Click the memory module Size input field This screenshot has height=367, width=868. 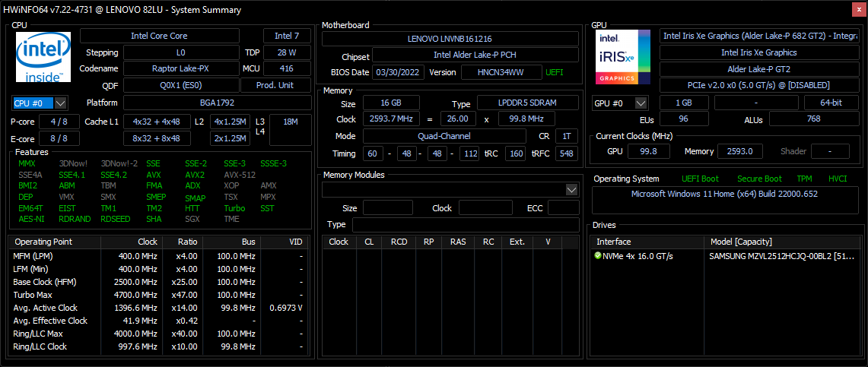point(387,208)
